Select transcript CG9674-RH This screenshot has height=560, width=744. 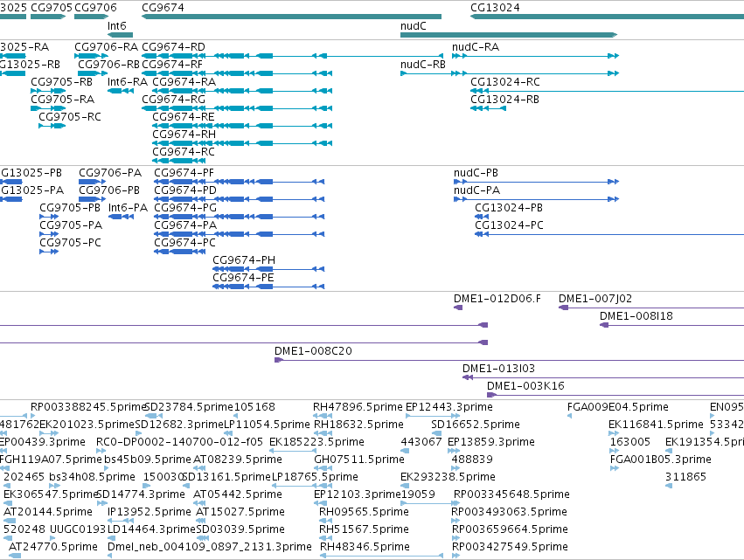tap(184, 135)
